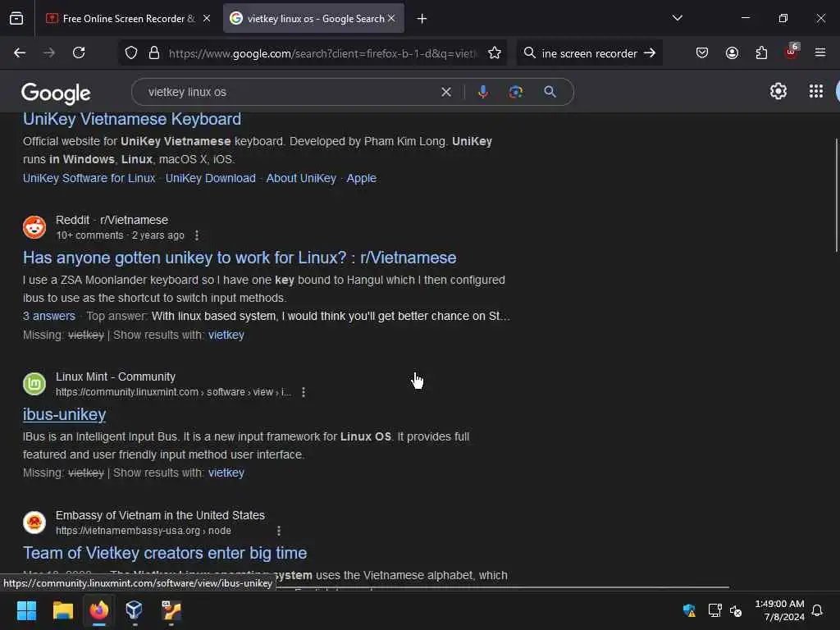Open a new tab with plus button

(x=422, y=19)
